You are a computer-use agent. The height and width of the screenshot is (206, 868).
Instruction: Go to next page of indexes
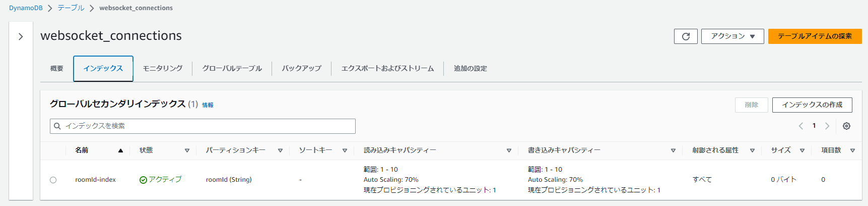pos(827,126)
